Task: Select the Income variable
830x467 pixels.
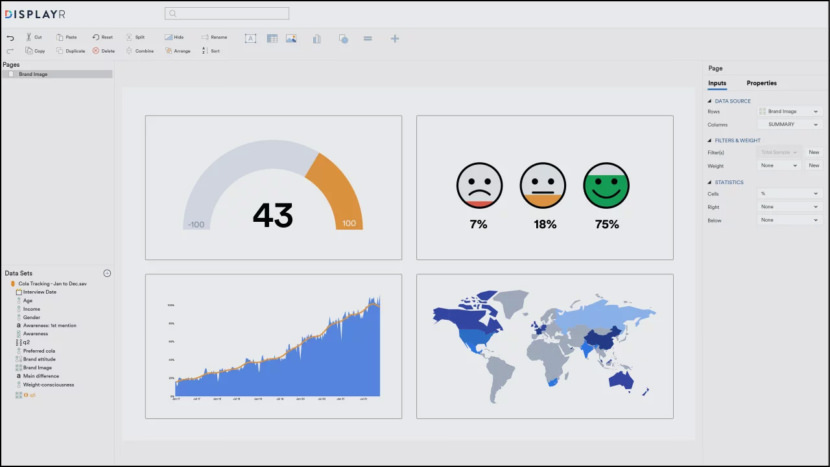Action: (x=31, y=309)
